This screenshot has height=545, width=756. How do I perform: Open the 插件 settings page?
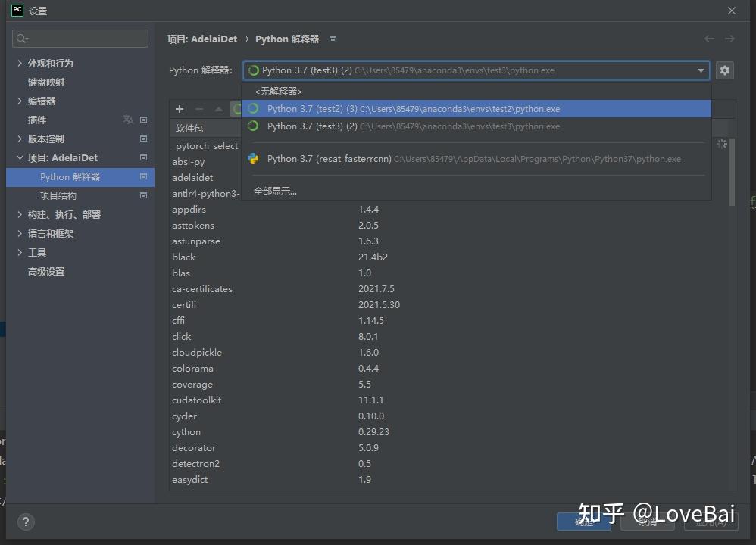(x=38, y=120)
